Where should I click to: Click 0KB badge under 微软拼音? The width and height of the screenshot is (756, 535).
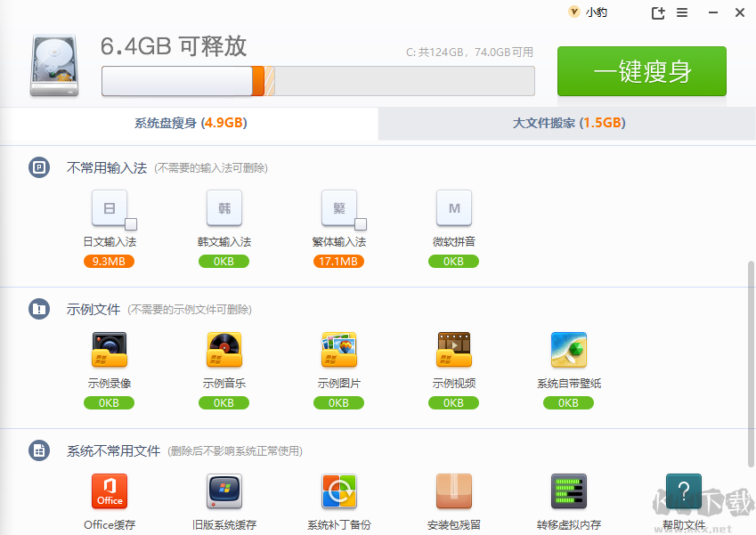click(x=453, y=261)
